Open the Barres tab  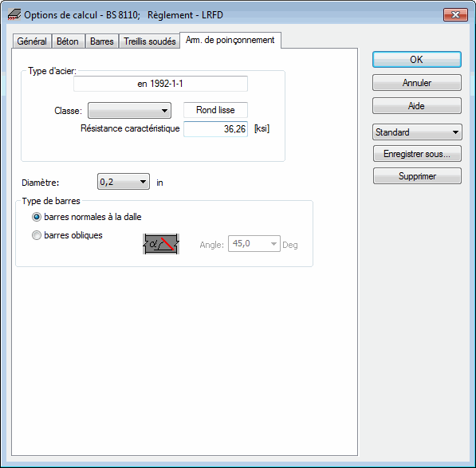[x=102, y=41]
